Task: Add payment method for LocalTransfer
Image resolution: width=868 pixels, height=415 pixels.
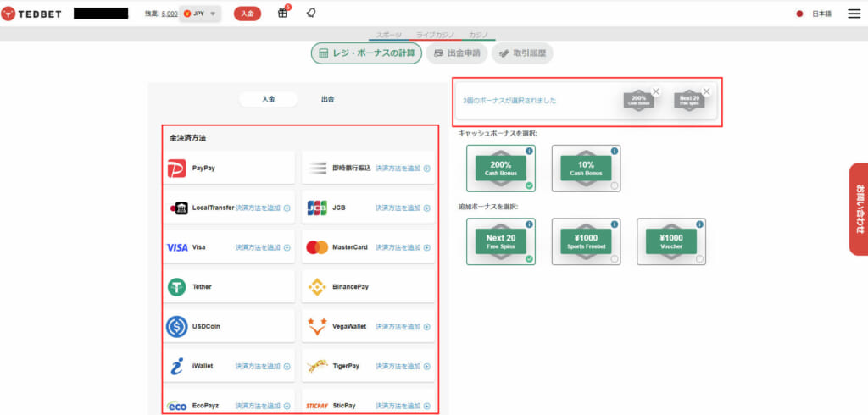Action: [x=263, y=208]
